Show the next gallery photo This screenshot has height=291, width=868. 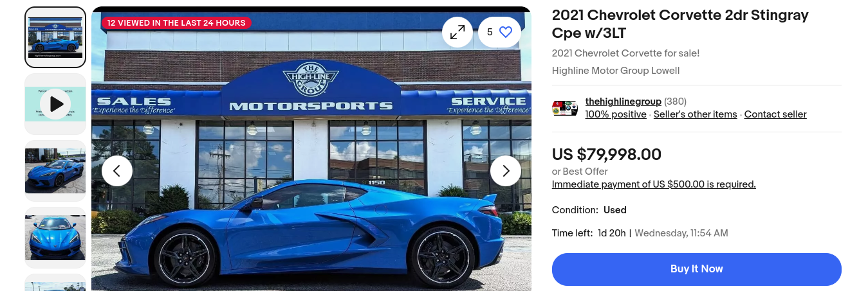(x=506, y=171)
